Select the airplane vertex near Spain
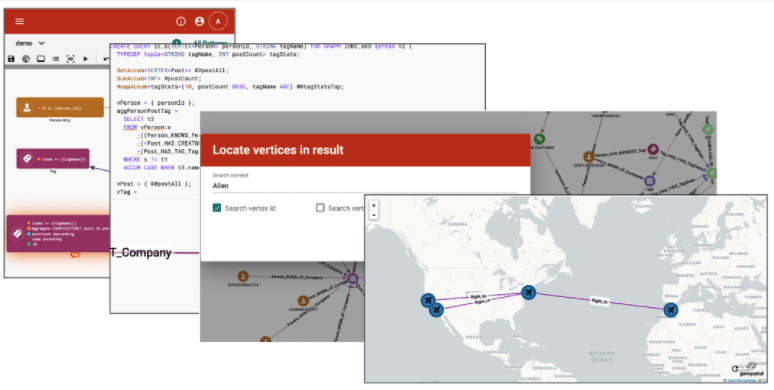774x390 pixels. click(670, 310)
